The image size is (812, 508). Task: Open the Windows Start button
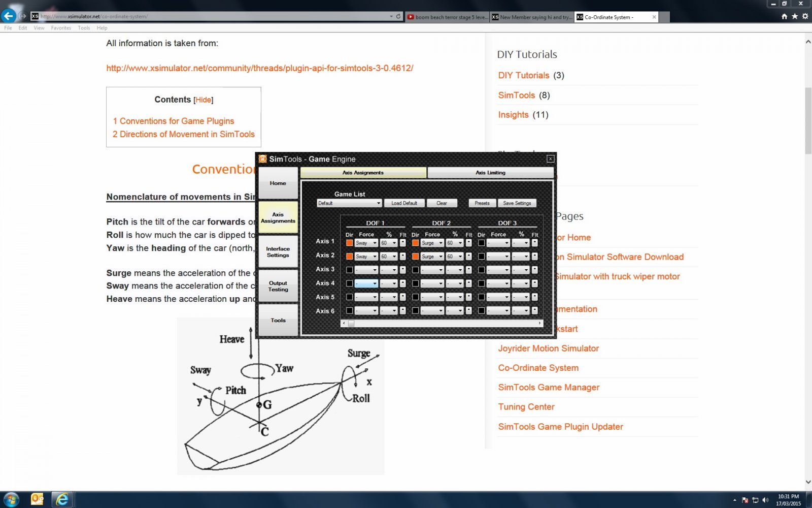point(11,499)
